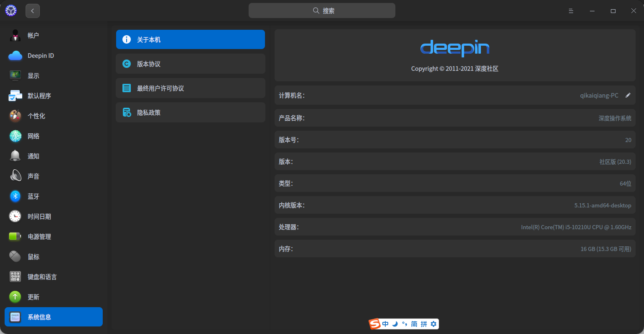Click the moon icon on IME bar

point(395,324)
